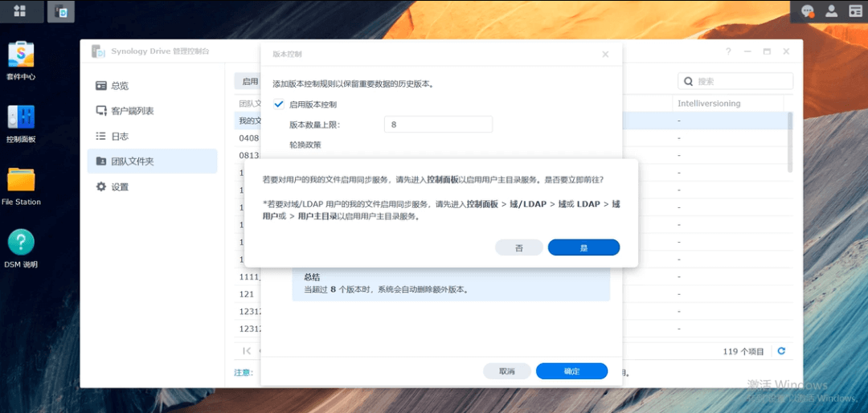
Task: Open the widgets panel icon
Action: point(854,11)
